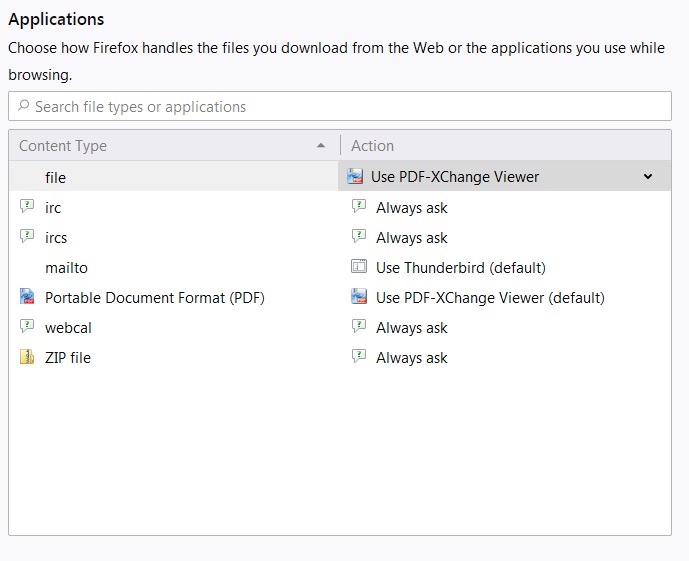Click Always ask action for irc

pos(411,208)
